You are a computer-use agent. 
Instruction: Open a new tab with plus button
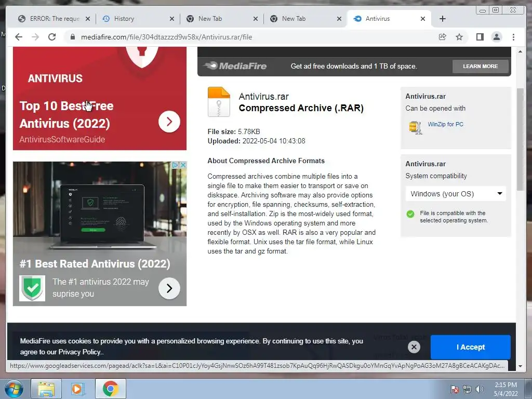pyautogui.click(x=443, y=19)
